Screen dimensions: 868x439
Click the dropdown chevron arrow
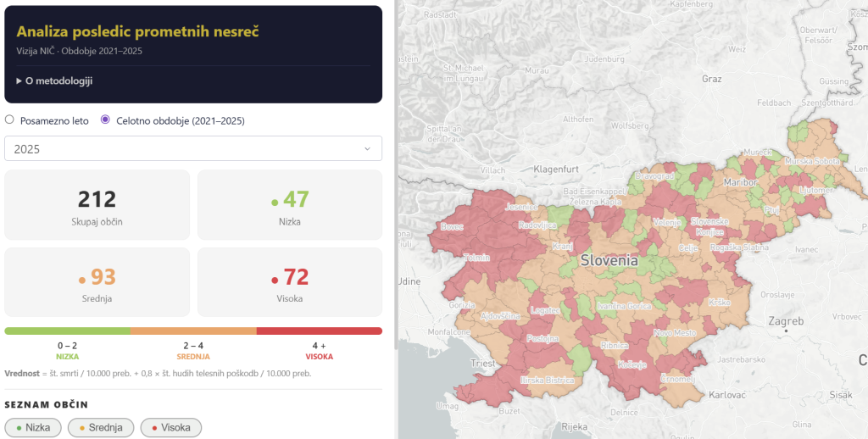[x=367, y=149]
